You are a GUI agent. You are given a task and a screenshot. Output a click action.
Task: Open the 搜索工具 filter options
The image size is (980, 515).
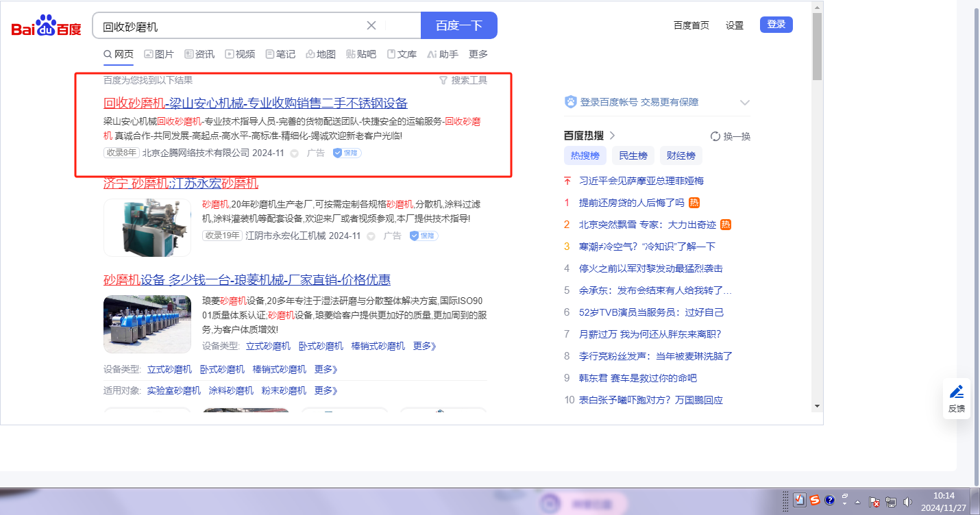[x=463, y=80]
